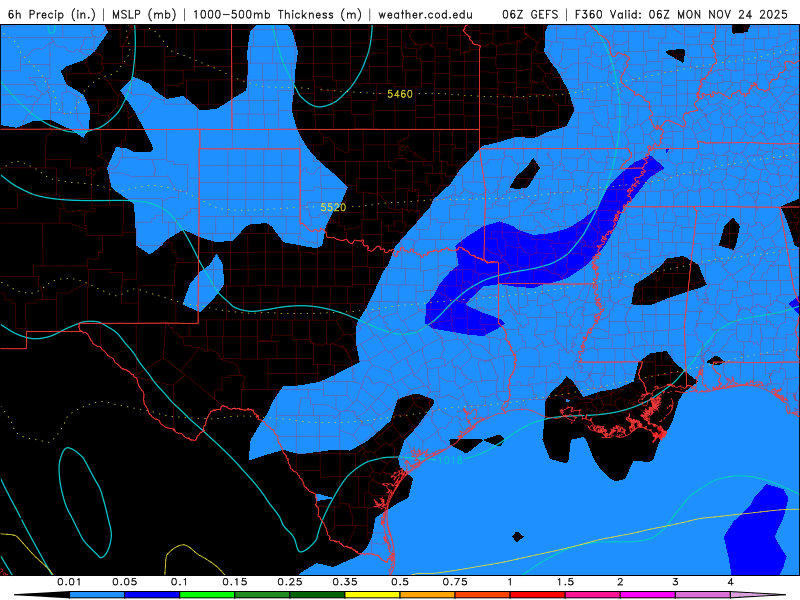
Task: Select the dark green 0.25 legend swatch
Action: pyautogui.click(x=317, y=595)
